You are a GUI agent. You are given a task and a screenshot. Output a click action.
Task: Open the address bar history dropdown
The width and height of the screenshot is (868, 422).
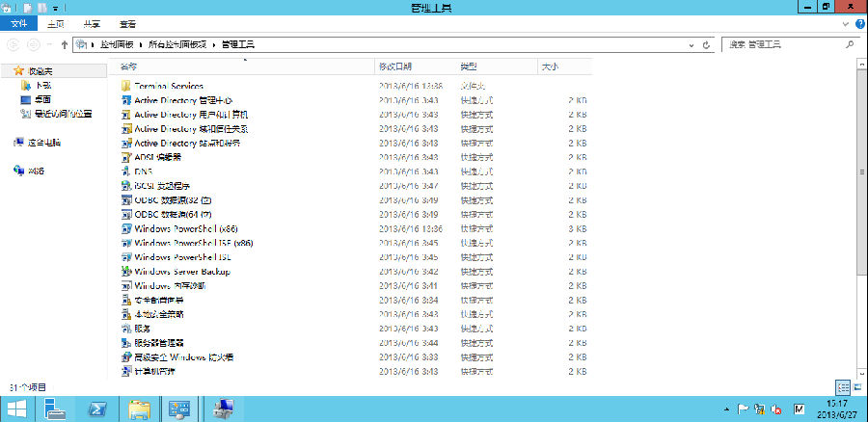tap(692, 44)
